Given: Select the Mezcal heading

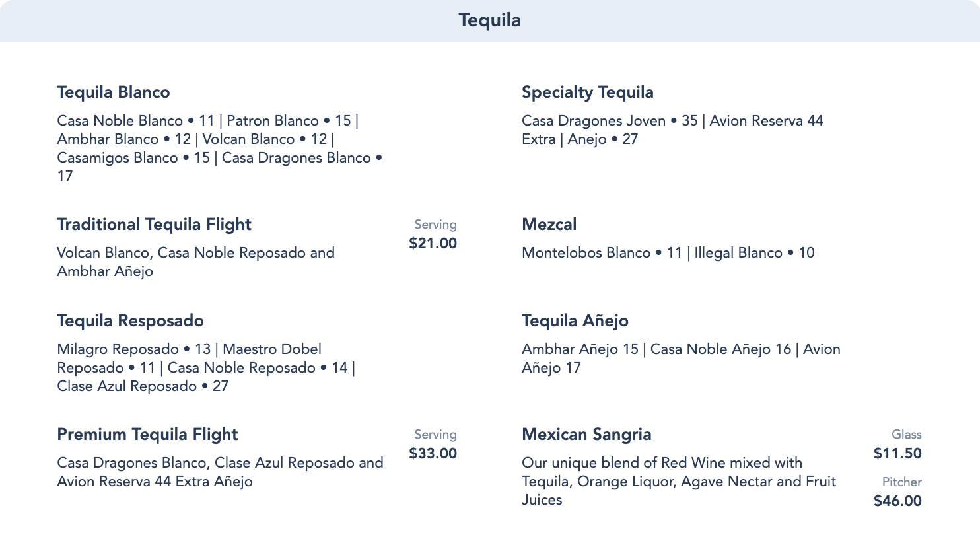Looking at the screenshot, I should click(x=549, y=225).
